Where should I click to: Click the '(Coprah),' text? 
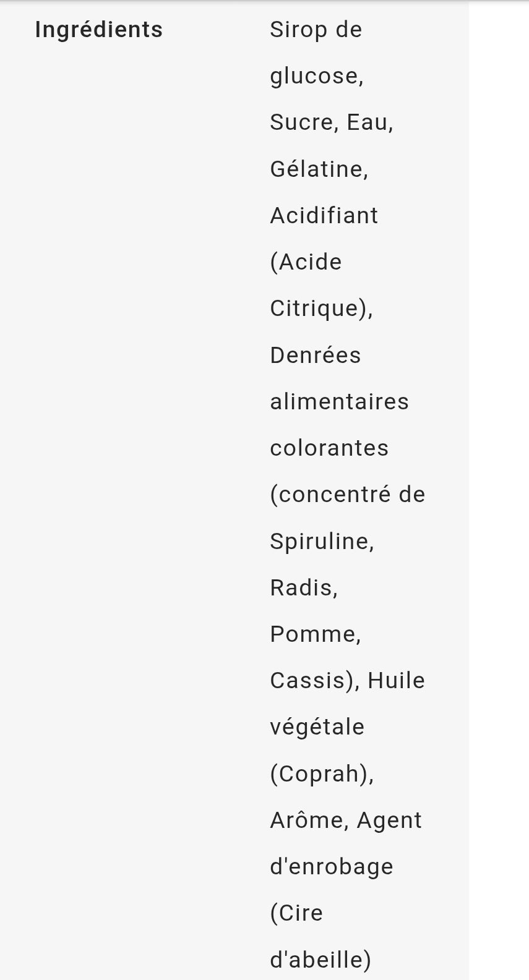click(x=322, y=774)
